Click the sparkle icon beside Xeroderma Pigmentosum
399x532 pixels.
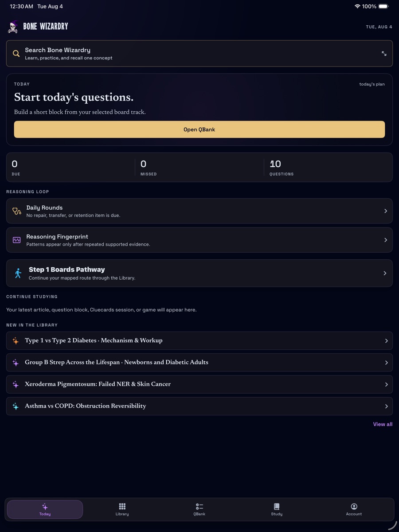16,384
